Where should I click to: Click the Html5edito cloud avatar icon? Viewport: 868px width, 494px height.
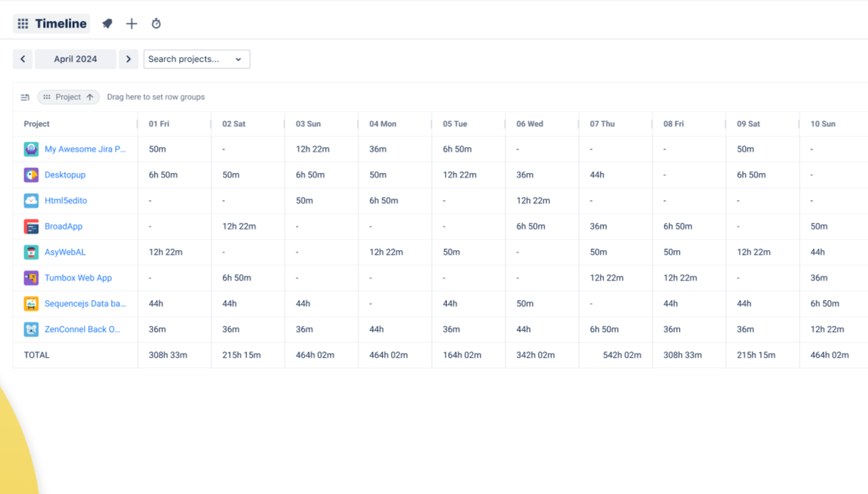coord(31,201)
